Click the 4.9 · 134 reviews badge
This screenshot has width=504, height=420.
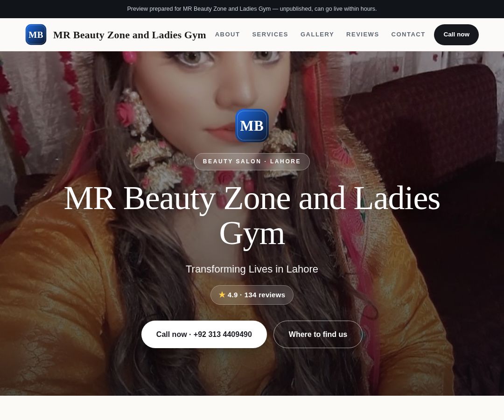252,295
